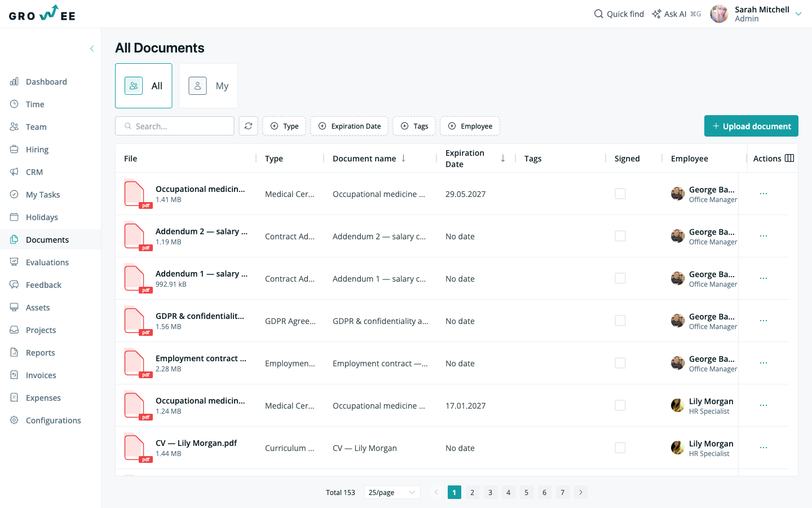
Task: Open Addendum 1 — salary file name
Action: coord(201,274)
